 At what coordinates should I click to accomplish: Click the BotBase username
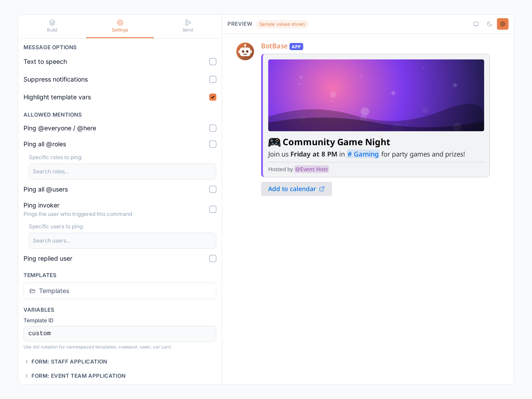pyautogui.click(x=274, y=46)
